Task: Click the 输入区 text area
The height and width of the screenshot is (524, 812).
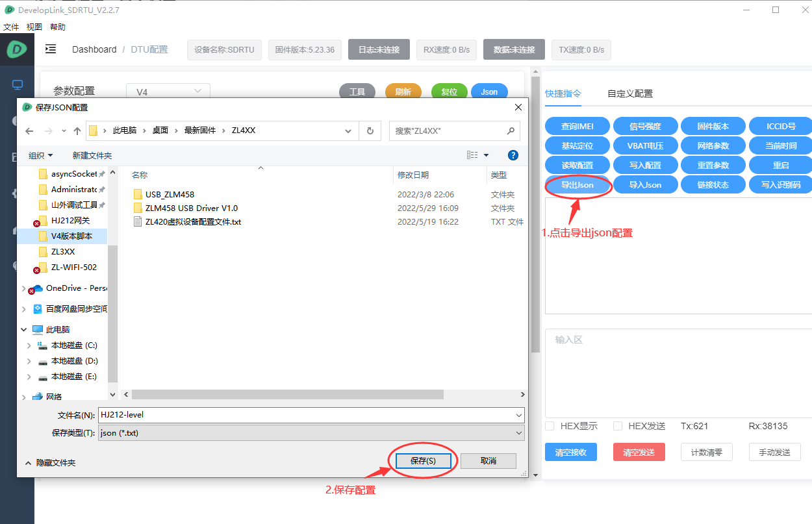Action: pyautogui.click(x=678, y=373)
